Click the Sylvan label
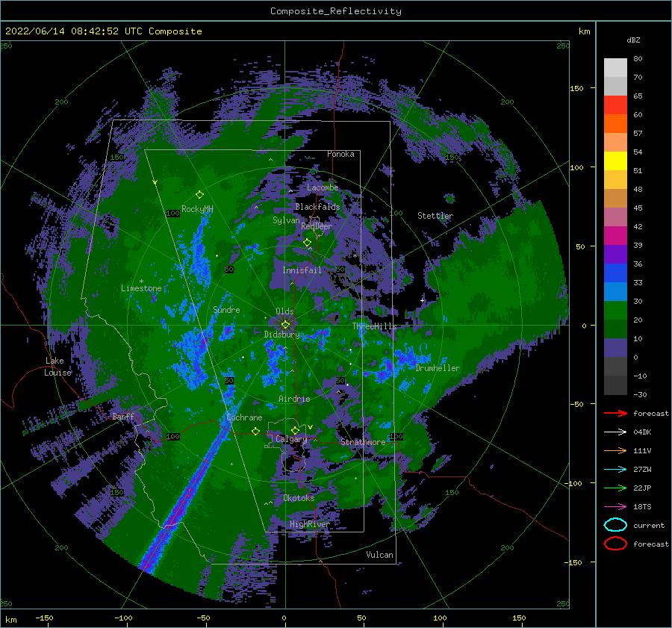The image size is (672, 628). pyautogui.click(x=286, y=220)
